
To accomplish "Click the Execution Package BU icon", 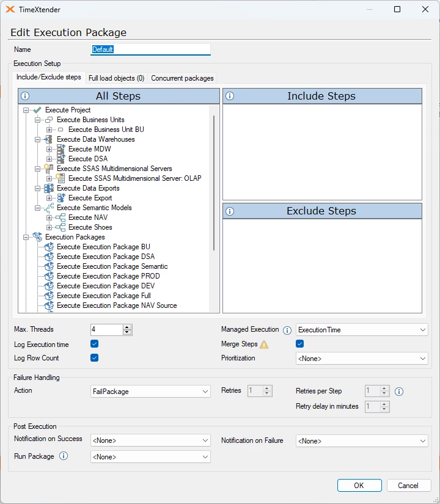I will tap(49, 247).
